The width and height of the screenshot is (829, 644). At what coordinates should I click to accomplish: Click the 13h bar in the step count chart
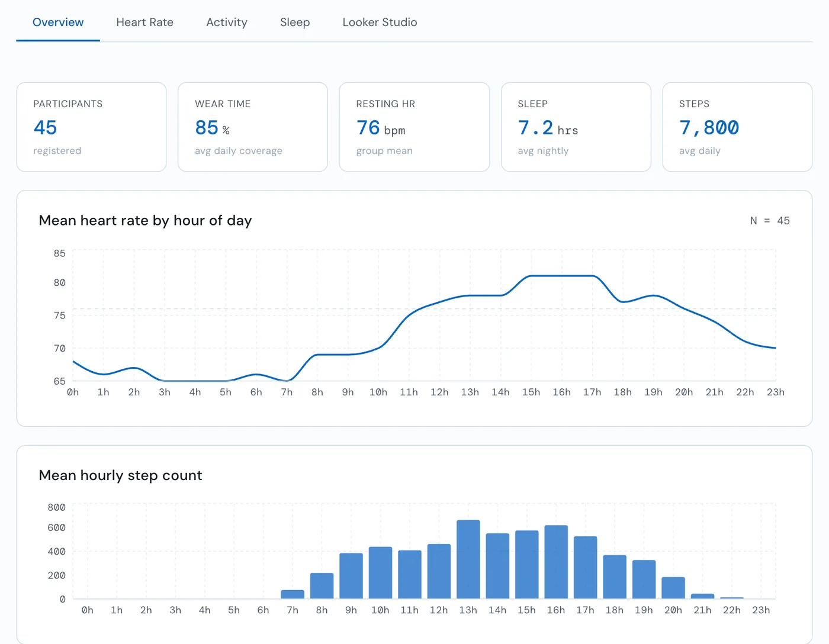click(468, 559)
